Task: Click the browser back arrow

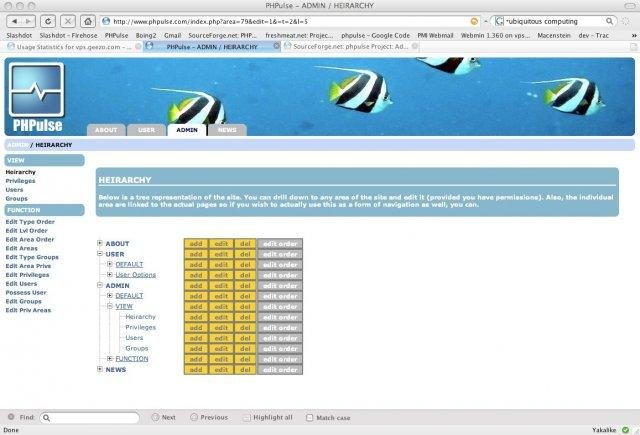Action: click(x=15, y=21)
